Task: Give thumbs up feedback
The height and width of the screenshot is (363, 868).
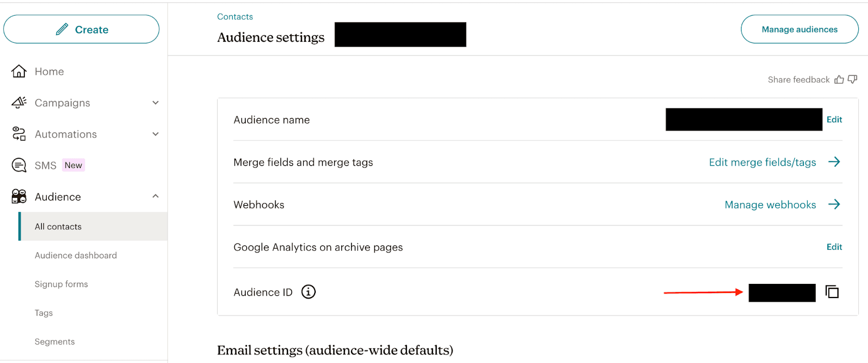Action: 839,80
